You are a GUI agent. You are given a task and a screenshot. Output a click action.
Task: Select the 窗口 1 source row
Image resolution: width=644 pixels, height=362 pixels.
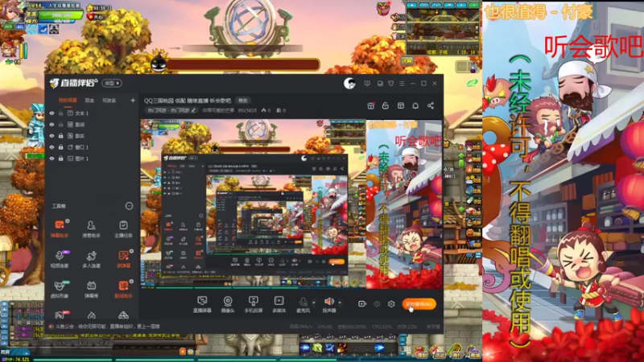point(92,147)
